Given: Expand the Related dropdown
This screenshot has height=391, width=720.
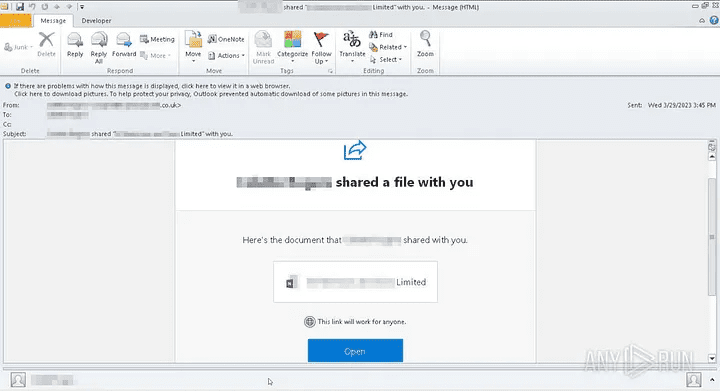Looking at the screenshot, I should pos(388,47).
